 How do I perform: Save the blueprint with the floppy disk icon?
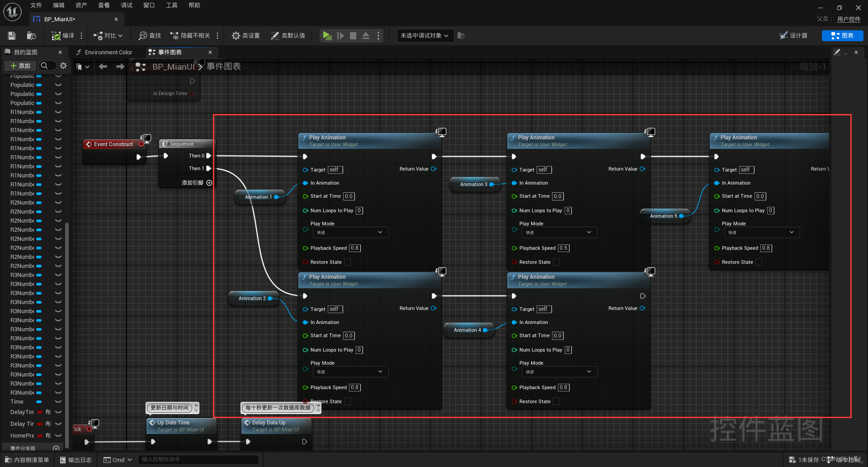coord(12,36)
